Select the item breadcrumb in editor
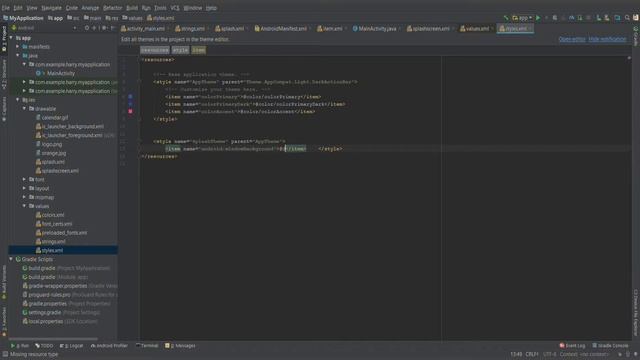Viewport: 640px width, 360px height. tap(199, 50)
